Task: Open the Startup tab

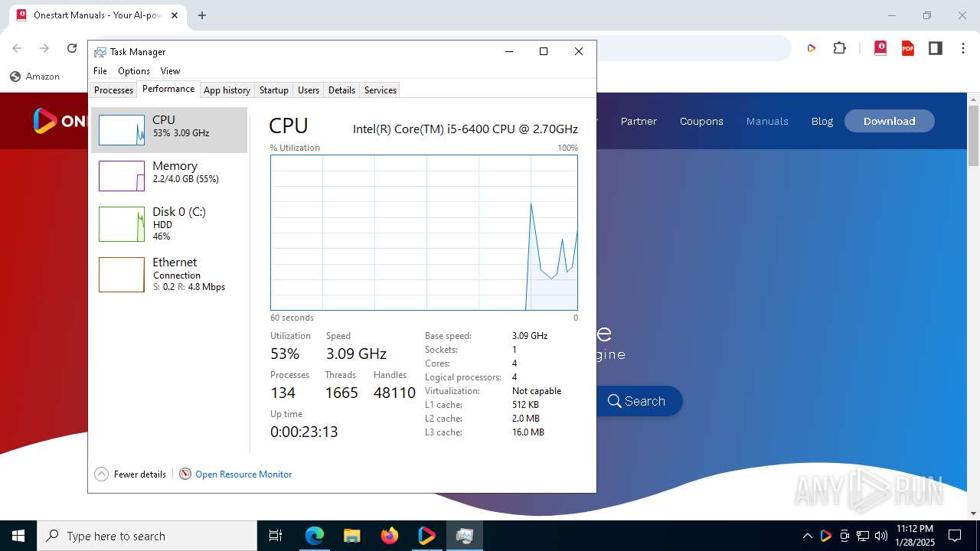Action: [273, 90]
